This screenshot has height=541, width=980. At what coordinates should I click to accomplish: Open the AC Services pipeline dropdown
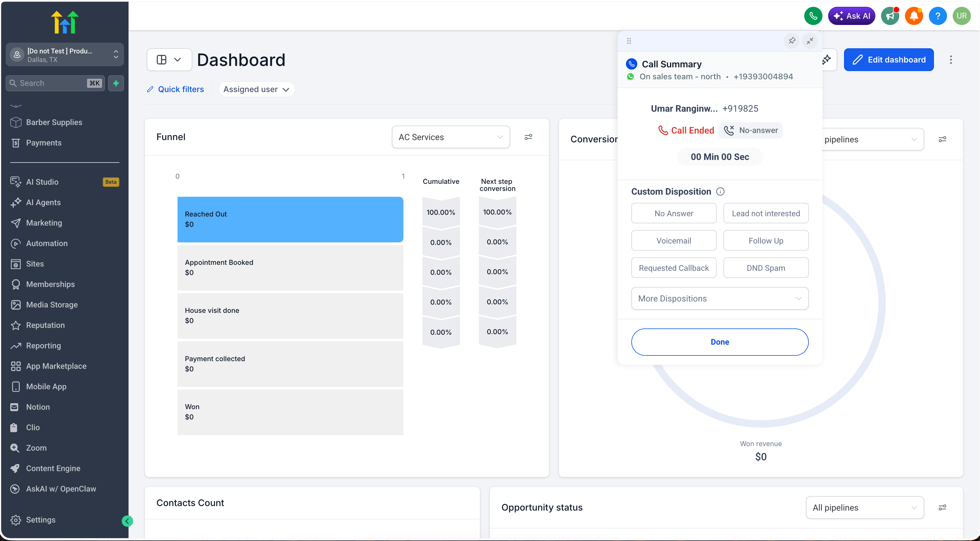point(451,137)
